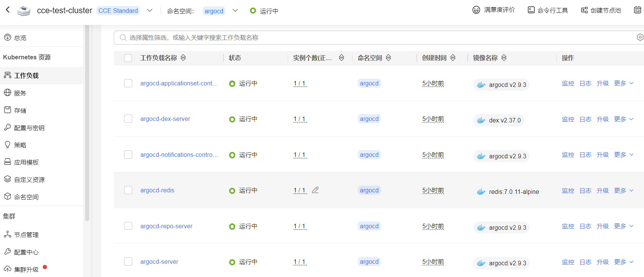The width and height of the screenshot is (644, 277).
Task: Click the search magnifier icon
Action: click(123, 37)
